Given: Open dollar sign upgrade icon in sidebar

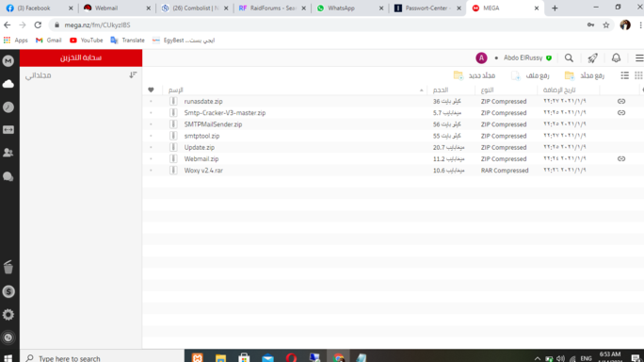Looking at the screenshot, I should coord(8,291).
